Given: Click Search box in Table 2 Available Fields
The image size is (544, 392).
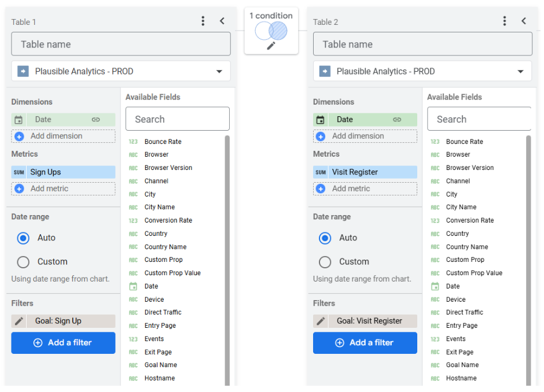Looking at the screenshot, I should coord(479,119).
